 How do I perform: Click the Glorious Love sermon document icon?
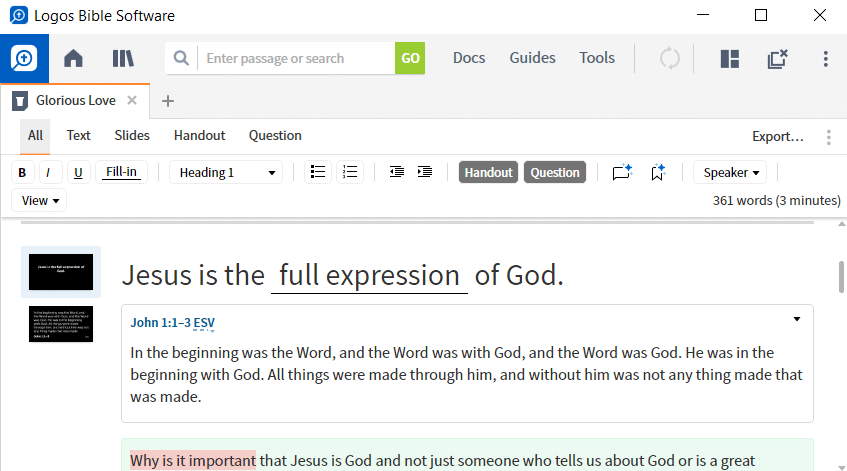tap(19, 101)
